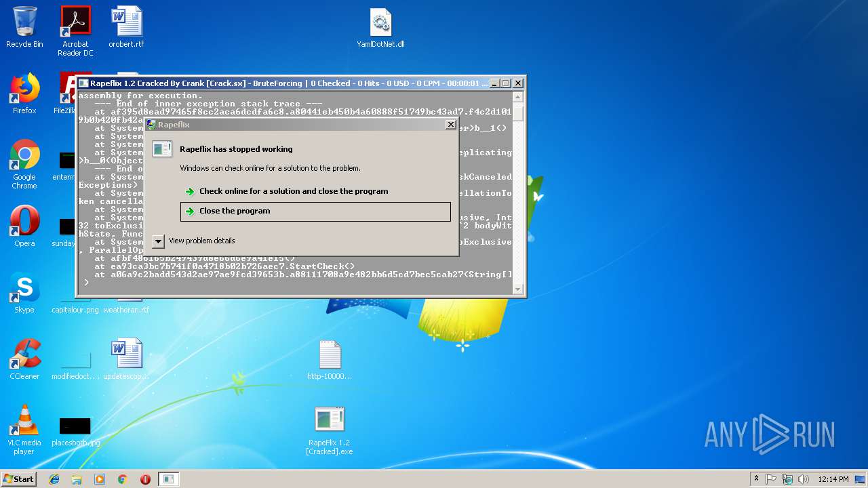Open VLC media player shortcut
The height and width of the screenshot is (488, 868).
coord(24,429)
